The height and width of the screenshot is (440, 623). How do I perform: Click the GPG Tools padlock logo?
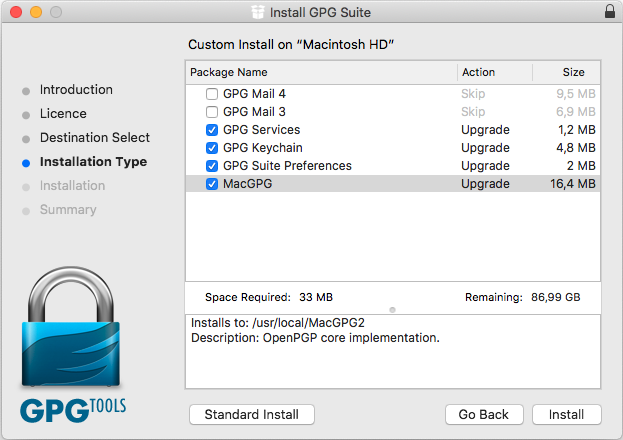[71, 327]
